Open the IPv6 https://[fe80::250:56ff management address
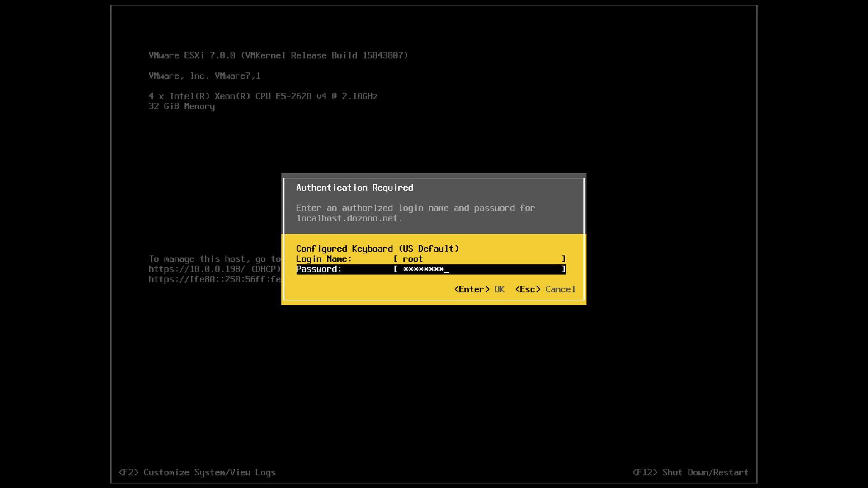 click(215, 280)
